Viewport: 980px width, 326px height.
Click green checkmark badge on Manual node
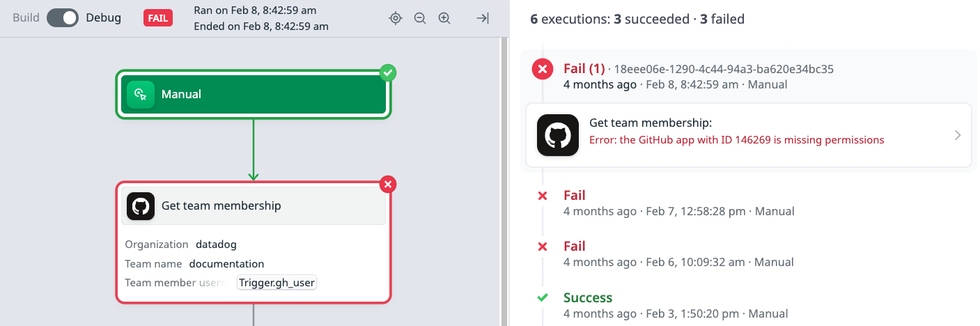point(388,72)
